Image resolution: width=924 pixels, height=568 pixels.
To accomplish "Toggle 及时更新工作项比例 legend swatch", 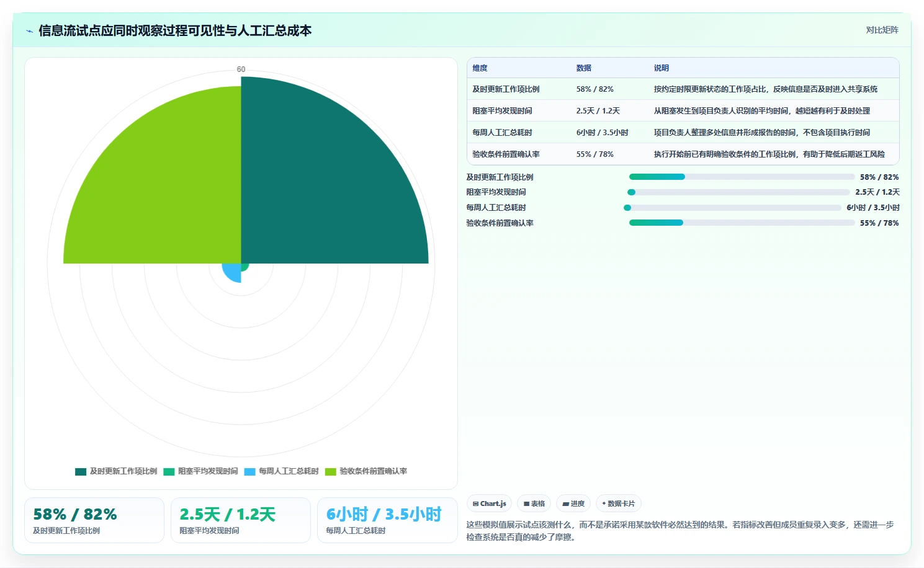I will (x=81, y=471).
